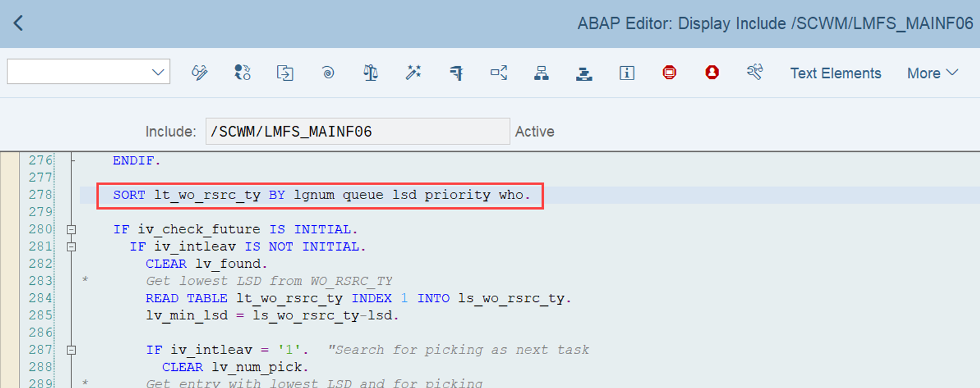Set a session breakpoint stop icon
This screenshot has height=388, width=980.
[x=669, y=73]
